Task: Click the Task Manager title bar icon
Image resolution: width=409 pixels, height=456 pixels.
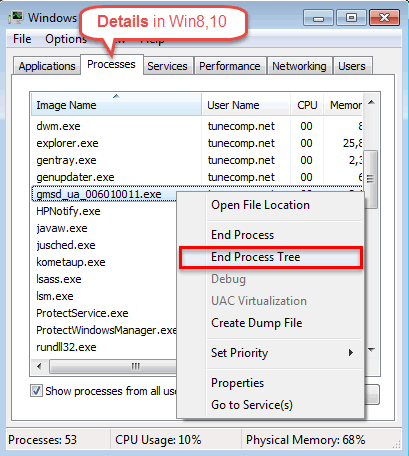Action: (x=16, y=17)
